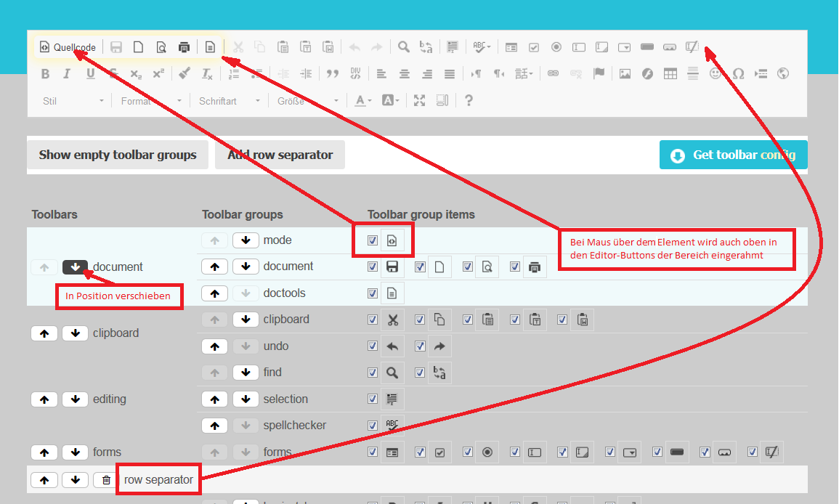Click the insert table icon
The width and height of the screenshot is (839, 504).
pyautogui.click(x=670, y=74)
